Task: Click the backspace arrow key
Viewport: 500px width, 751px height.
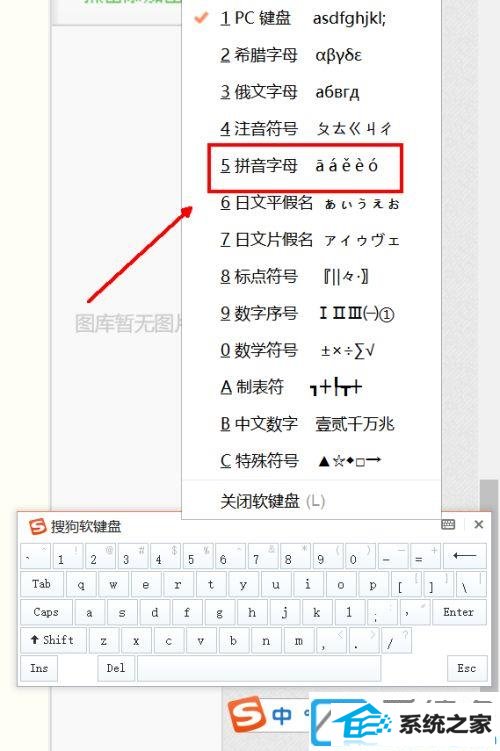Action: [x=465, y=557]
